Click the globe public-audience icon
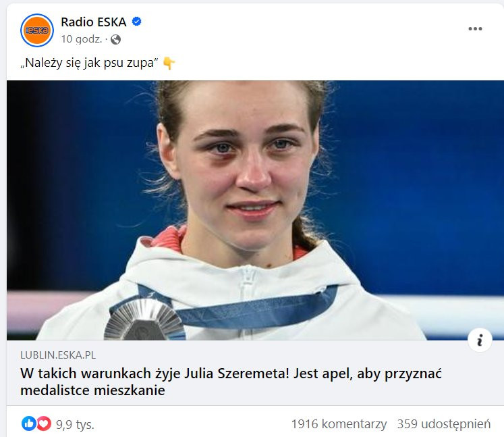Viewport: 504px width, 437px height. [x=116, y=40]
